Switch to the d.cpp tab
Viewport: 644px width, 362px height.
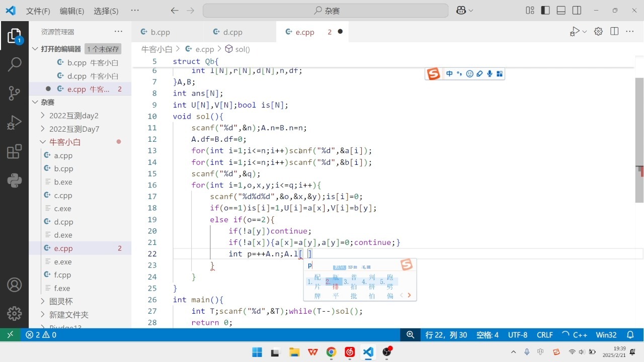pos(240,32)
